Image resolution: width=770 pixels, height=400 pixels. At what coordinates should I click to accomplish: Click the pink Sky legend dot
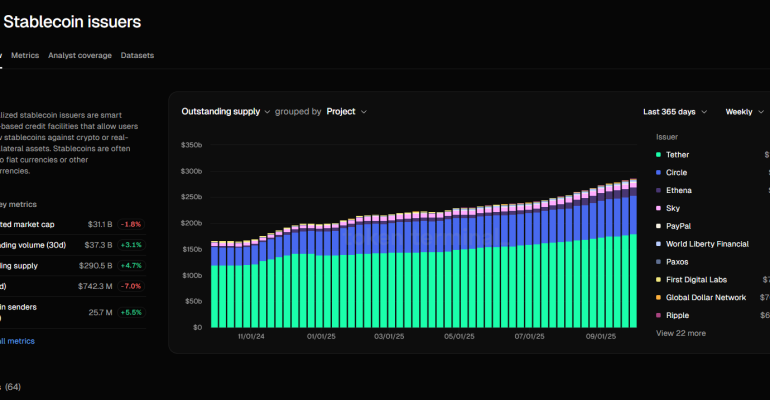pos(658,208)
